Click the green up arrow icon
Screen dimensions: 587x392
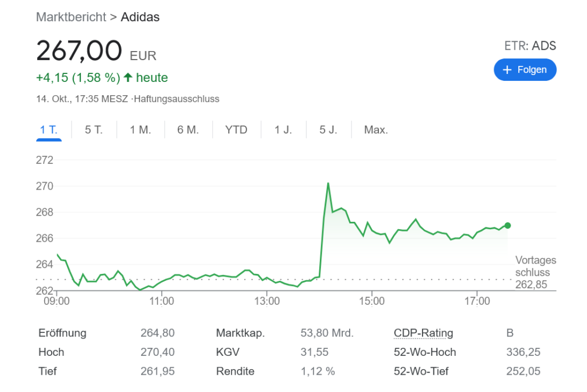(128, 77)
